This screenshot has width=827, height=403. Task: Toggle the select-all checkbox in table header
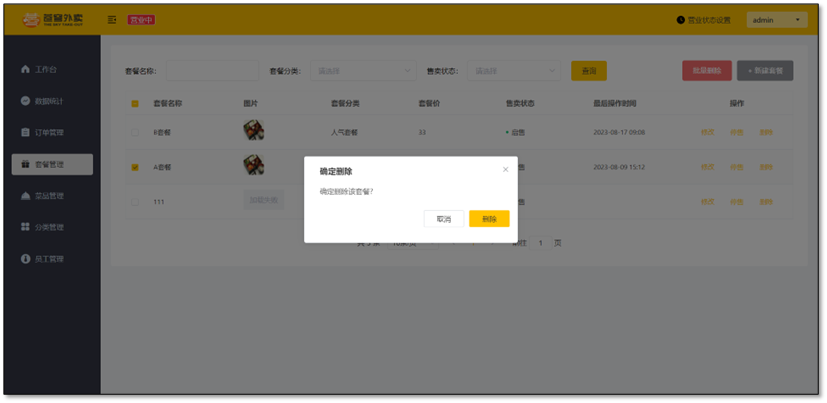tap(135, 104)
